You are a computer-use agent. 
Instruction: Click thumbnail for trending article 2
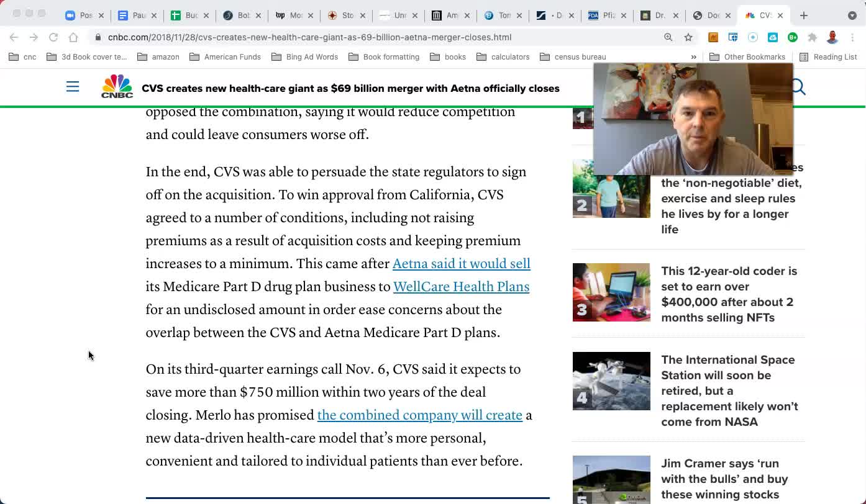[x=611, y=189]
